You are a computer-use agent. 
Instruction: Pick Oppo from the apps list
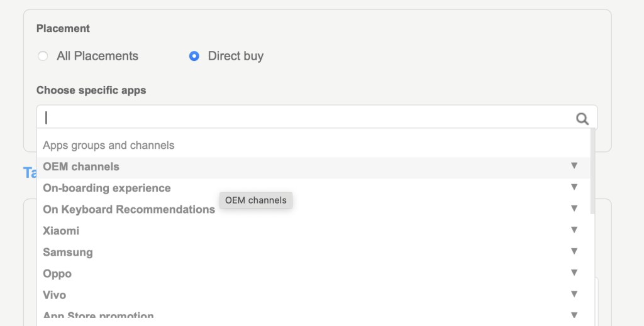tap(57, 273)
